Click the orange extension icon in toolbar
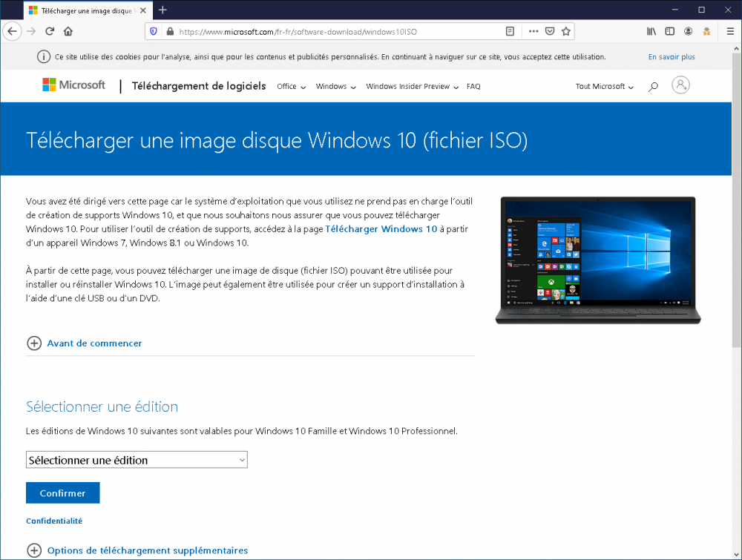This screenshot has height=560, width=742. pyautogui.click(x=706, y=32)
